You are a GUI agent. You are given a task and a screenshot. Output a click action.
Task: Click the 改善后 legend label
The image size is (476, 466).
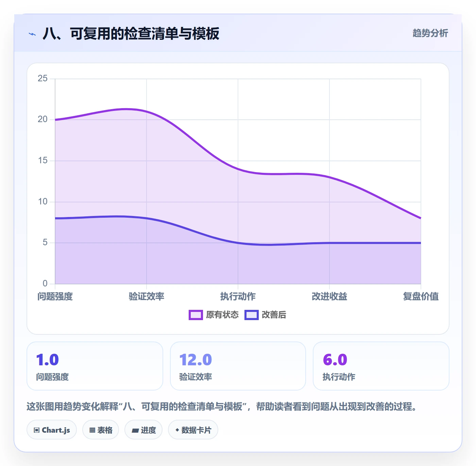pos(274,315)
